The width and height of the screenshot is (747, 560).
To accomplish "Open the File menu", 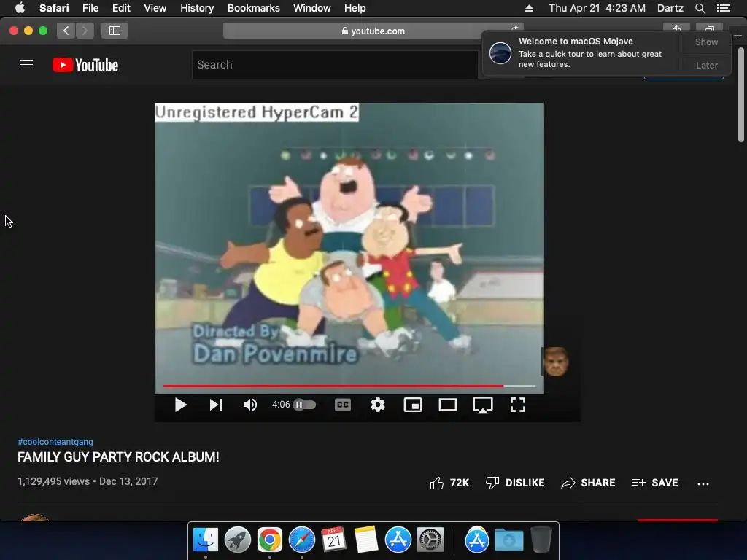I will (90, 8).
